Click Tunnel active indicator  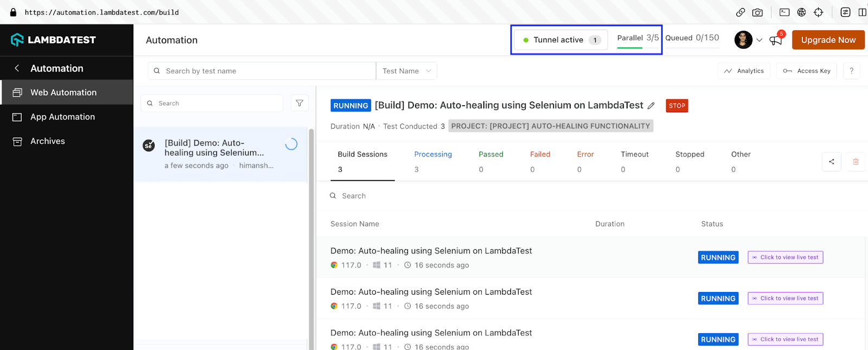pos(561,40)
